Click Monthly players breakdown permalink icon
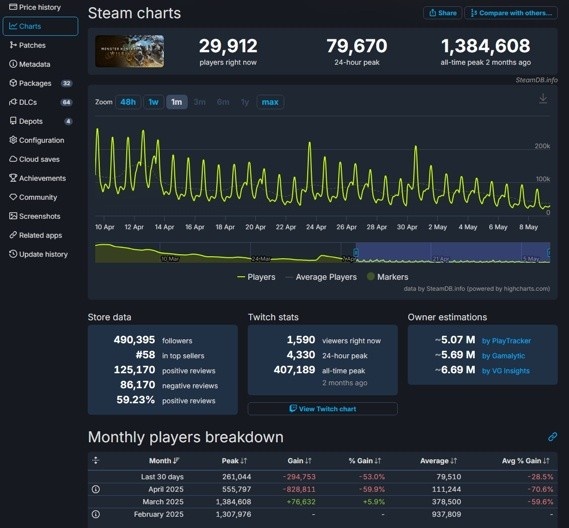The width and height of the screenshot is (569, 528). [x=552, y=437]
